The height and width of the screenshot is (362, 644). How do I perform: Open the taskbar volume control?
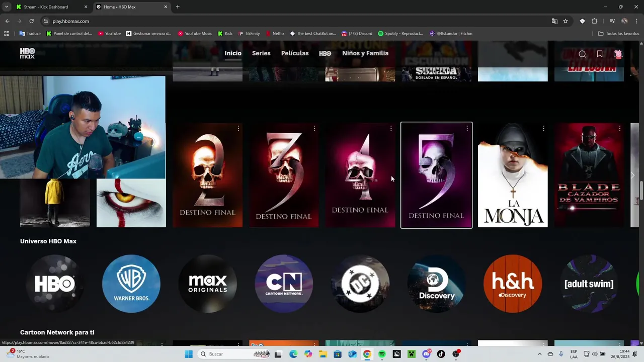click(594, 354)
